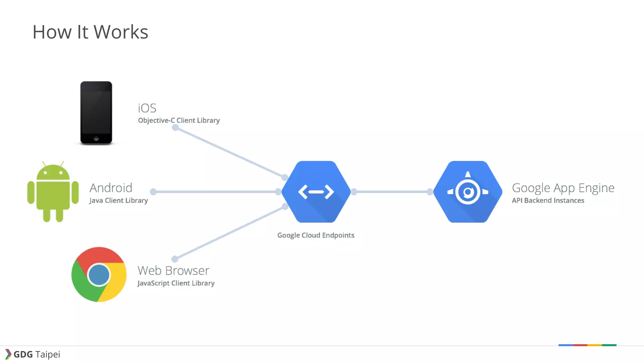This screenshot has height=362, width=644.
Task: Click the 'Web Browser' heading text
Action: click(173, 271)
